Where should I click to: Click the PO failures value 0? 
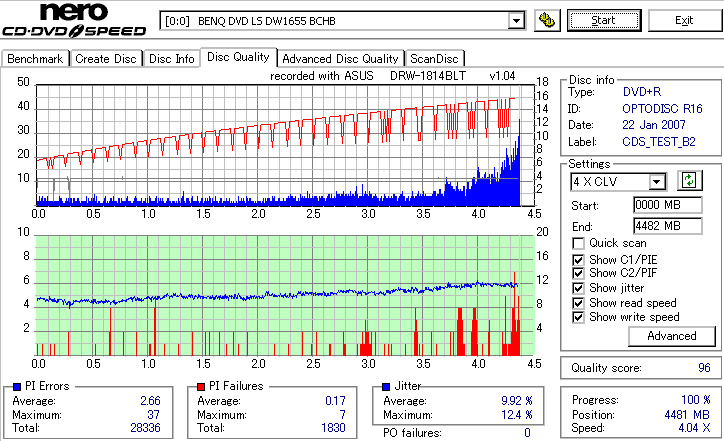click(527, 433)
